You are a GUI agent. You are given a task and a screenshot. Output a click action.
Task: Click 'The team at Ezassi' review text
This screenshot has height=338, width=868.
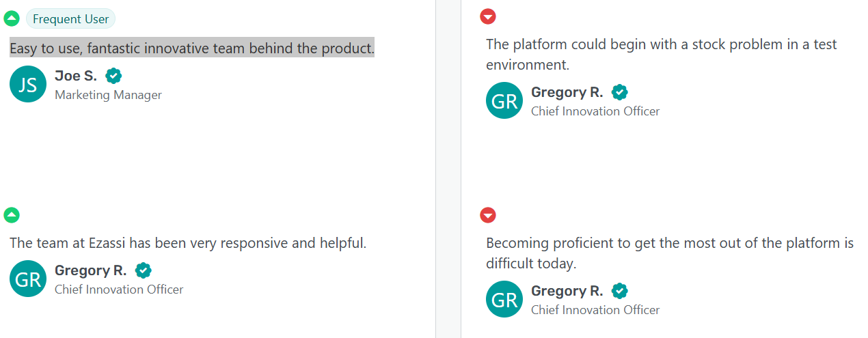(188, 243)
